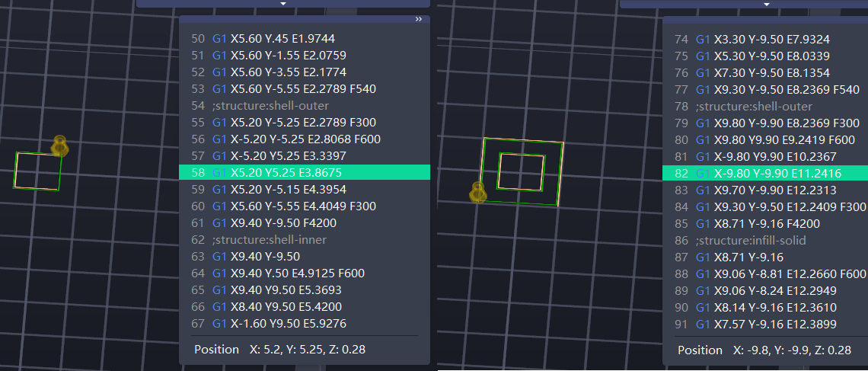868x371 pixels.
Task: Select line 61 travel move F4200
Action: click(x=274, y=223)
